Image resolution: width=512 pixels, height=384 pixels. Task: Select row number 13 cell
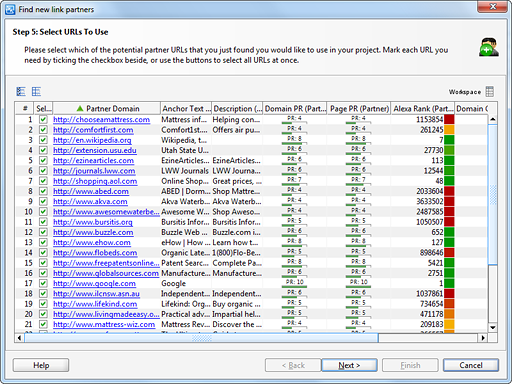click(x=25, y=242)
